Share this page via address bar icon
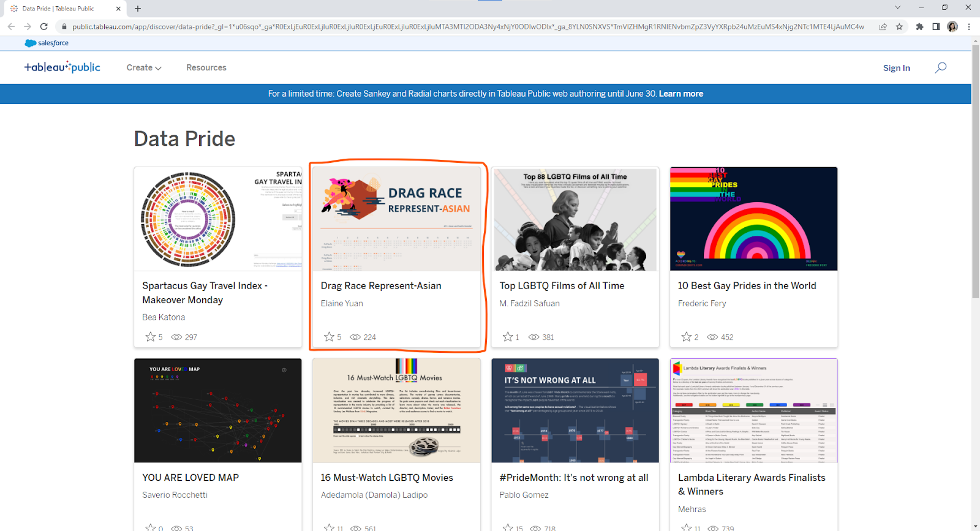This screenshot has height=531, width=980. pyautogui.click(x=883, y=26)
